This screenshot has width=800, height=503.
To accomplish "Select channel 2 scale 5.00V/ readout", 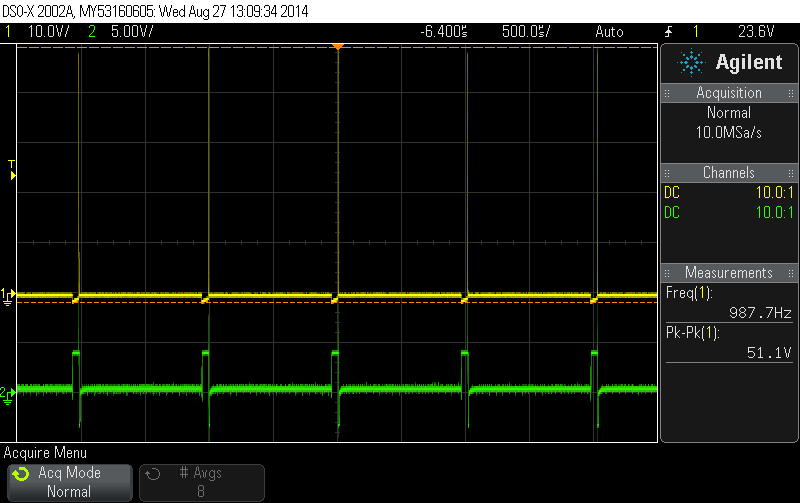I will pos(132,32).
